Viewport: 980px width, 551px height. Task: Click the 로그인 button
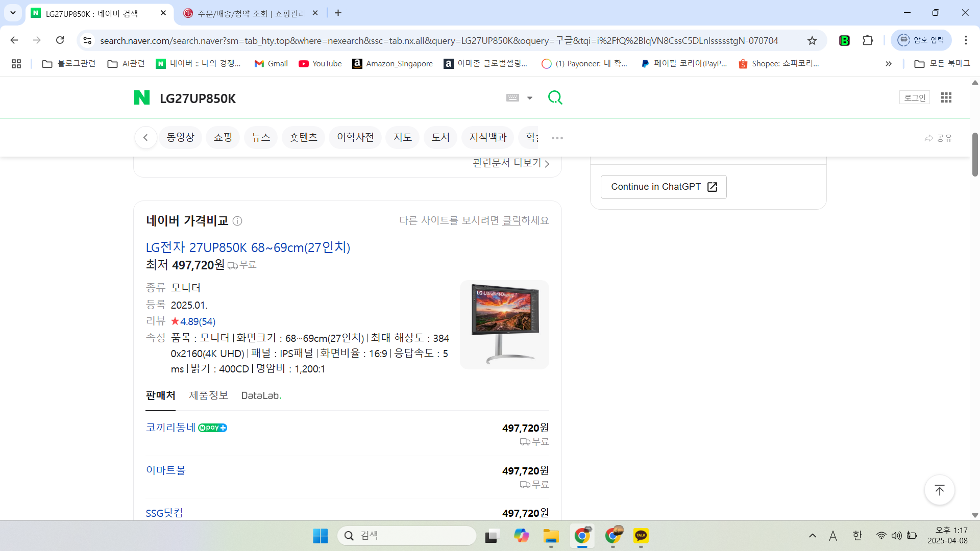click(914, 97)
